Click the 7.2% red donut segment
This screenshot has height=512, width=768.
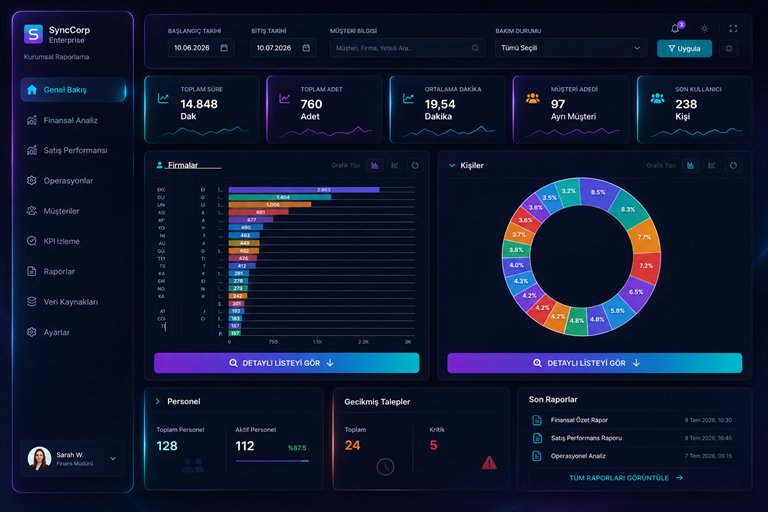[x=647, y=267]
